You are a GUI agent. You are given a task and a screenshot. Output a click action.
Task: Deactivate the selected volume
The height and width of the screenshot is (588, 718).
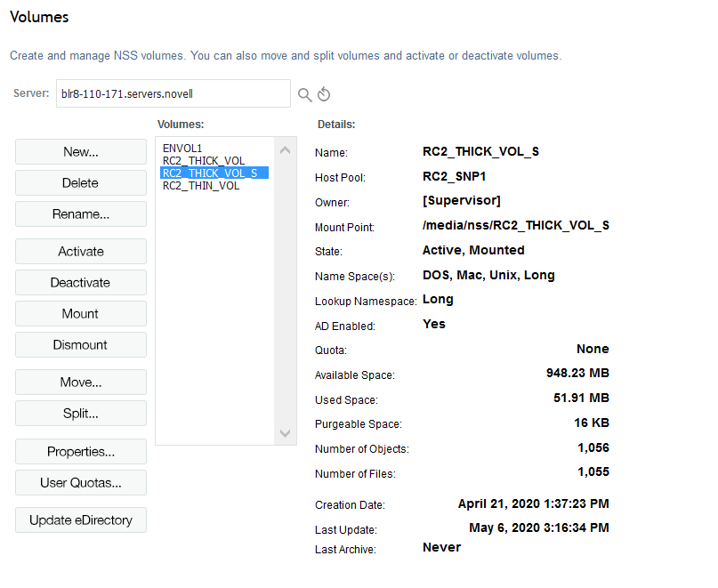pyautogui.click(x=80, y=282)
